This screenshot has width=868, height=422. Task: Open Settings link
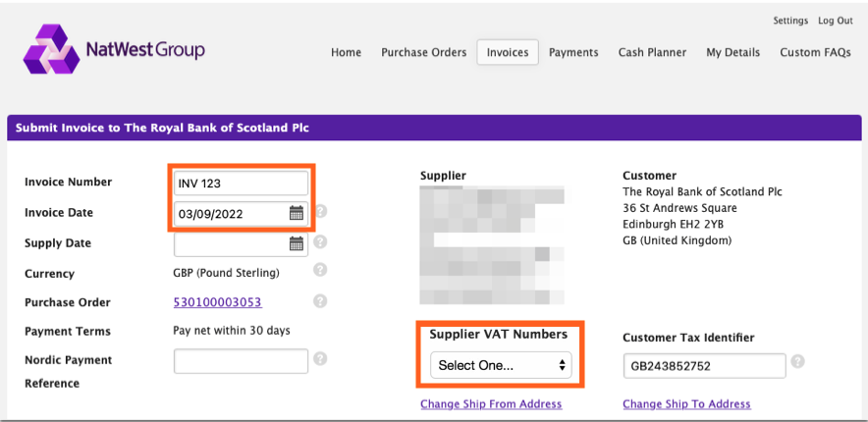[790, 21]
